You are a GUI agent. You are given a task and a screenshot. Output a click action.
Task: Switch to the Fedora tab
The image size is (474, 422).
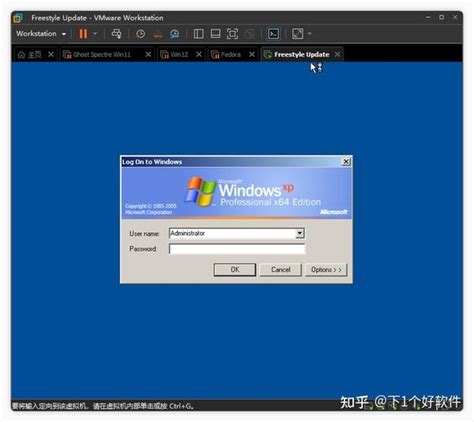coord(227,54)
